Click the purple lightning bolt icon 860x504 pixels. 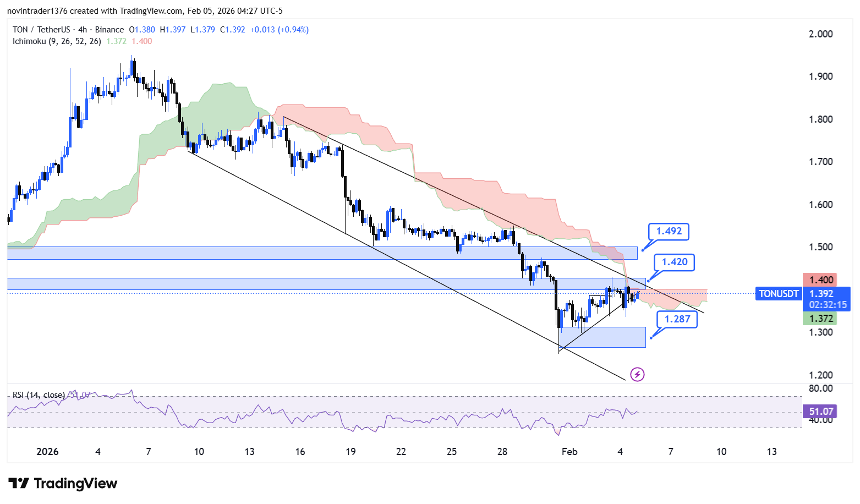pyautogui.click(x=637, y=375)
